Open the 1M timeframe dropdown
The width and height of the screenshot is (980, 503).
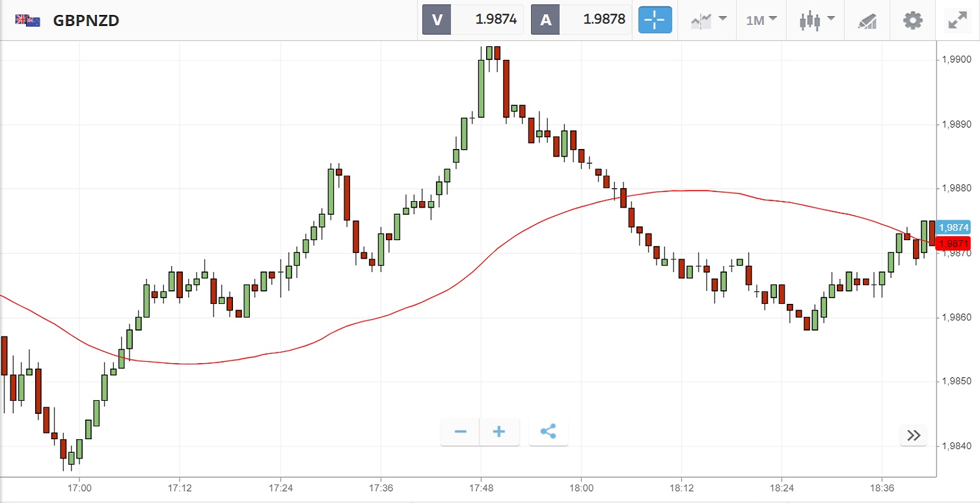coord(761,20)
